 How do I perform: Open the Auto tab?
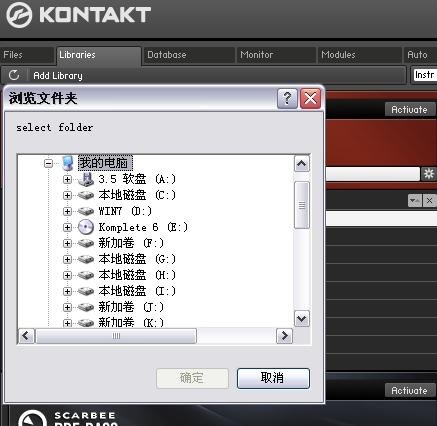(x=420, y=55)
